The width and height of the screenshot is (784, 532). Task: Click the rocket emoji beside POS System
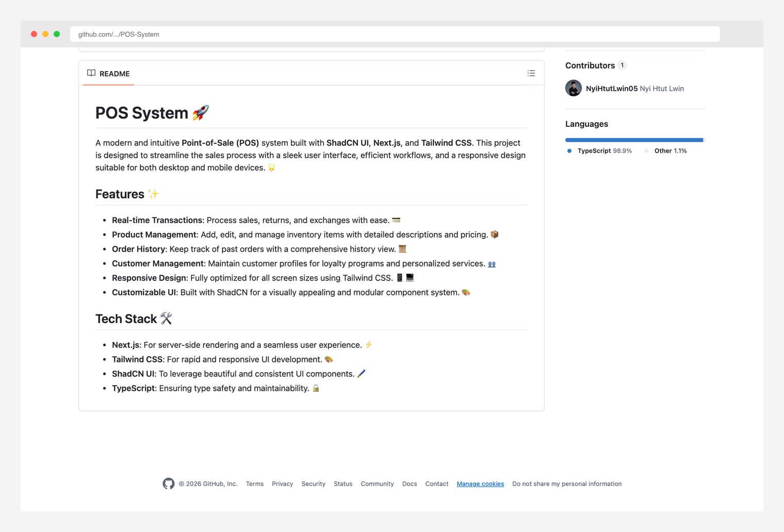tap(201, 112)
